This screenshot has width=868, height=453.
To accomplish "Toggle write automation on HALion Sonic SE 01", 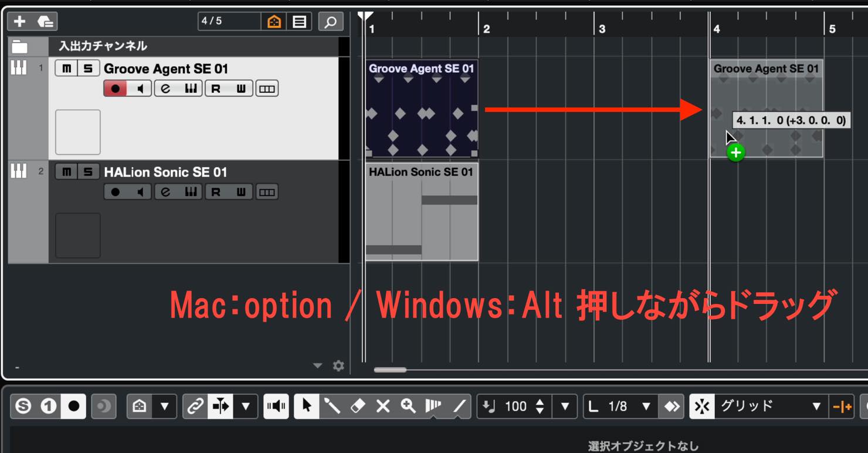I will 241,192.
